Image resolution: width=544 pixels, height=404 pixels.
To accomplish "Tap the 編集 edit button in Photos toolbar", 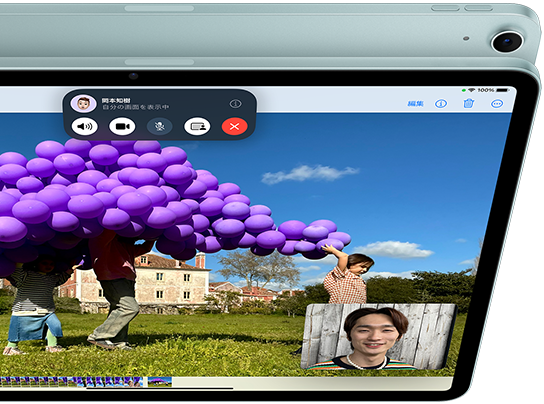I will pos(416,103).
